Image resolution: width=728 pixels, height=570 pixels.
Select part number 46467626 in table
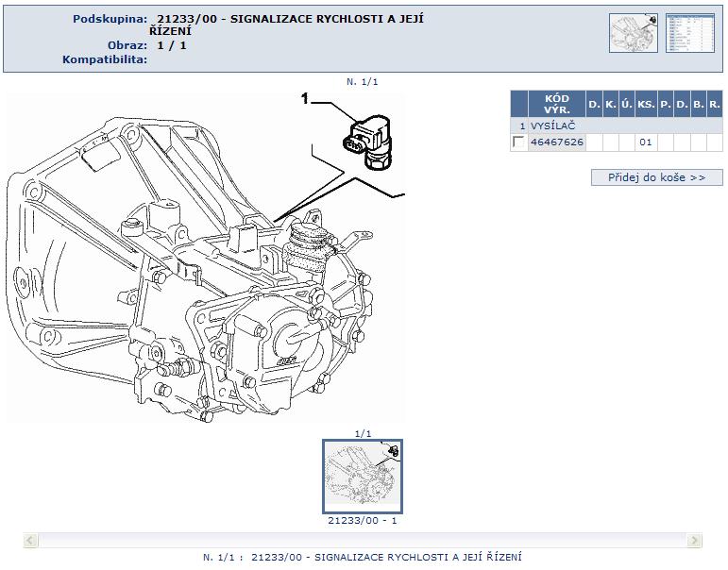[x=557, y=142]
